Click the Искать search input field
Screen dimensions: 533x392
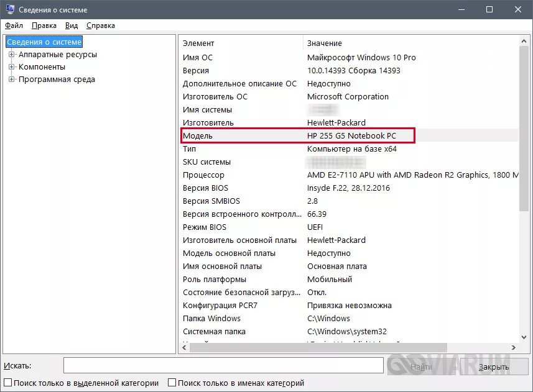(x=223, y=365)
